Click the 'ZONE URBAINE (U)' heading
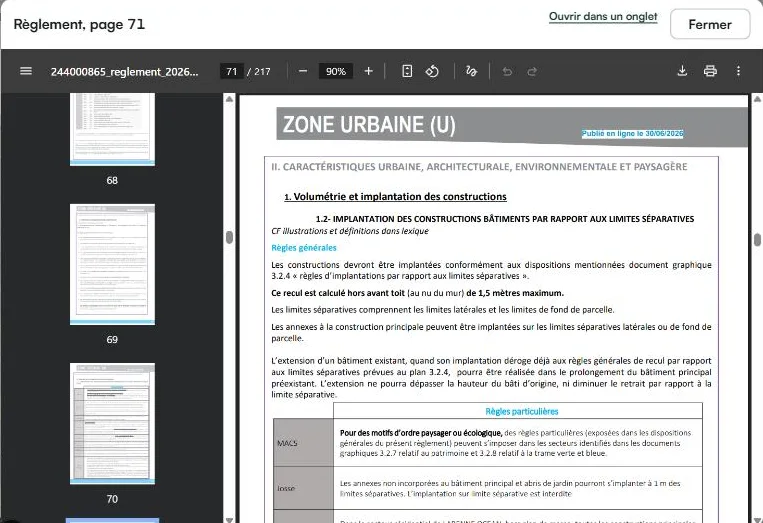This screenshot has width=763, height=523. [369, 125]
